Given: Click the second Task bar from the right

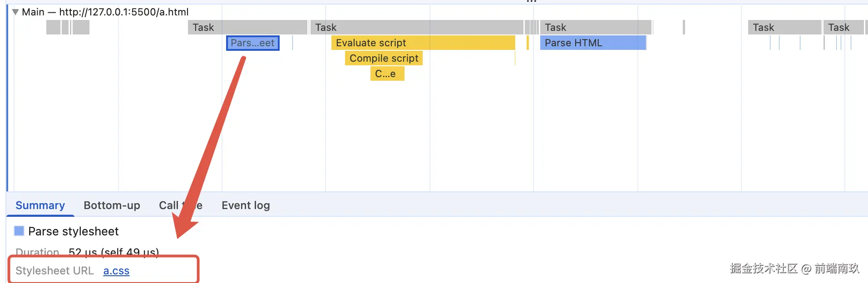Looking at the screenshot, I should (x=784, y=28).
